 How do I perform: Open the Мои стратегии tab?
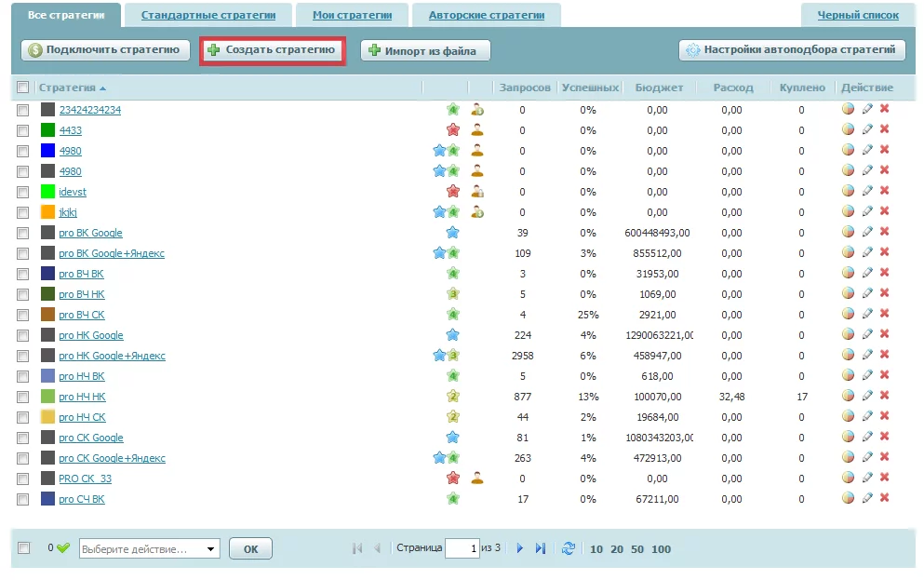pyautogui.click(x=352, y=15)
